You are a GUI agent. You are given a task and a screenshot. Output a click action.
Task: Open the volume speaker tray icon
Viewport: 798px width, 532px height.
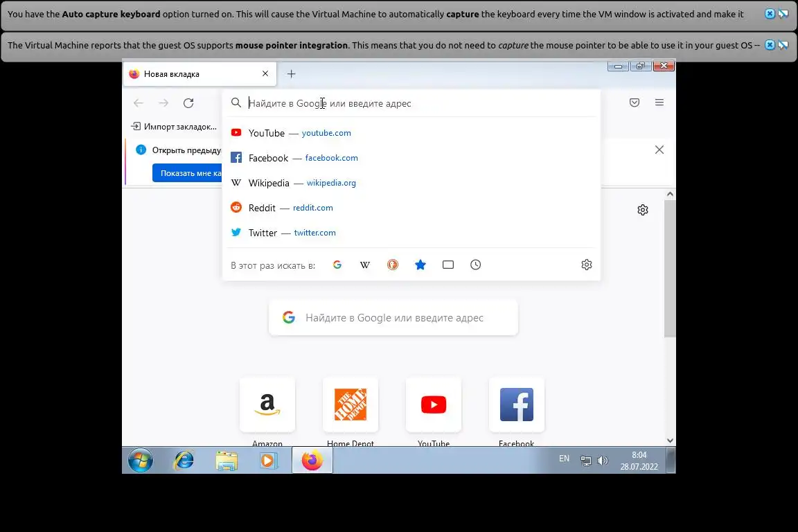coord(603,461)
